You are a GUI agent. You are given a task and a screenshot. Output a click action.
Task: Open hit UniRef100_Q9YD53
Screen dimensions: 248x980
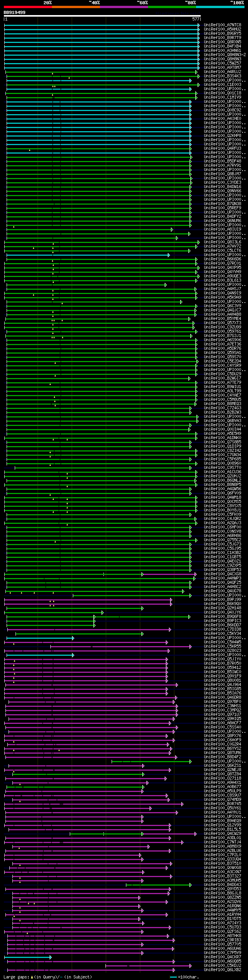click(x=222, y=889)
